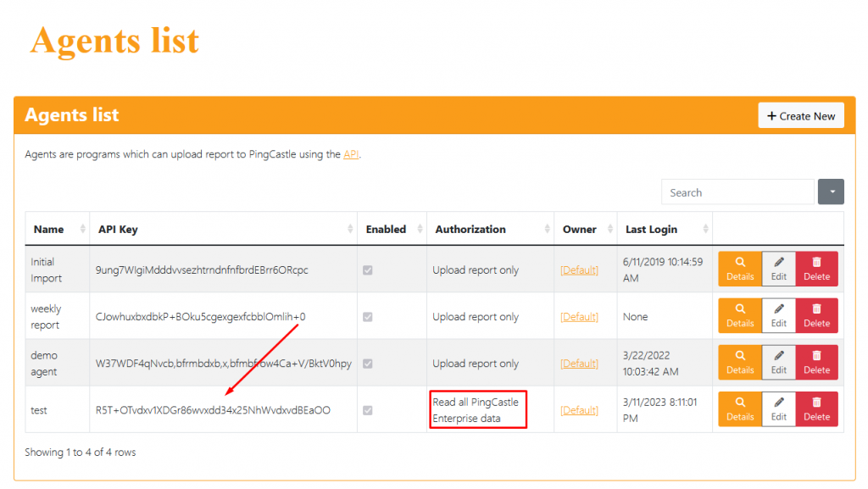This screenshot has height=489, width=868.
Task: Delete the Initial Import agent
Action: pos(816,269)
